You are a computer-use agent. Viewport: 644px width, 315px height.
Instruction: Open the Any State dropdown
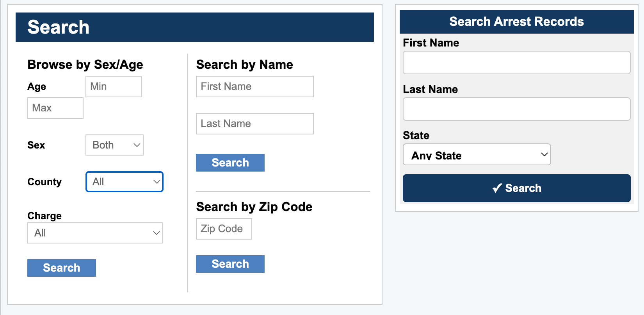[x=476, y=155]
